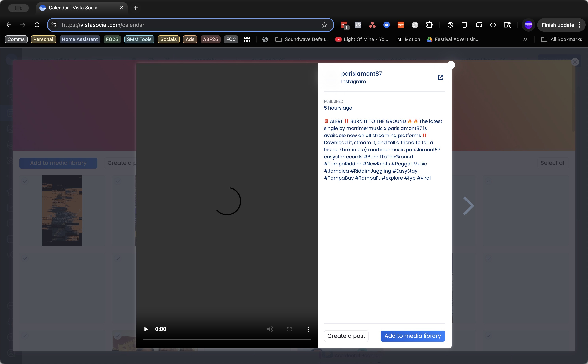The height and width of the screenshot is (364, 588).
Task: Open browser history from the toolbar
Action: 450,25
